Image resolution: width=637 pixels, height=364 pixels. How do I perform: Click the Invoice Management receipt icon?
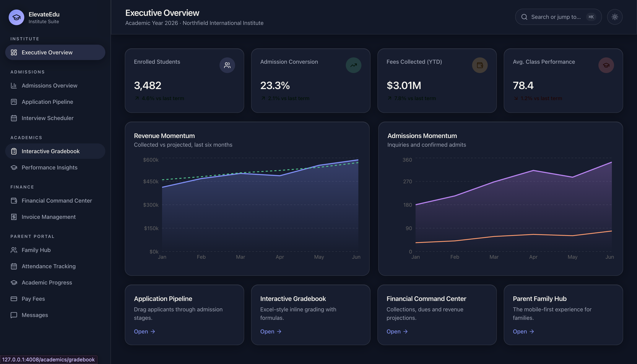(x=14, y=217)
